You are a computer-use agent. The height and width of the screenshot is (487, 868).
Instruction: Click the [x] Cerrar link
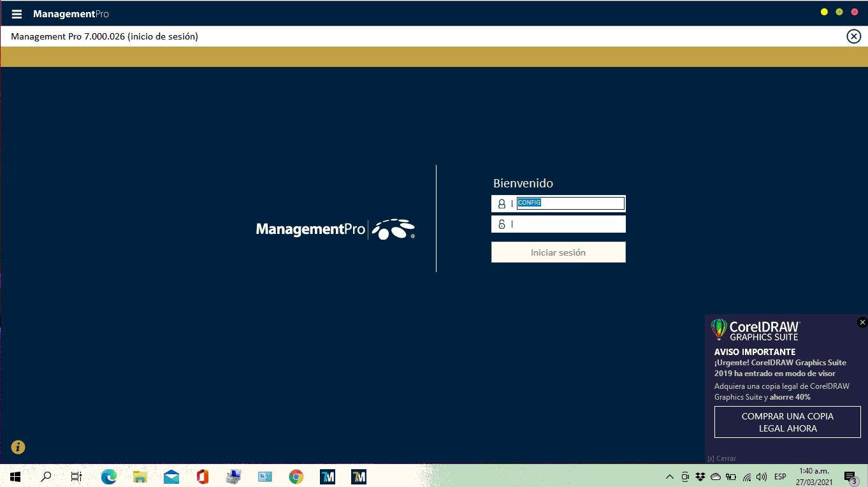tap(721, 458)
